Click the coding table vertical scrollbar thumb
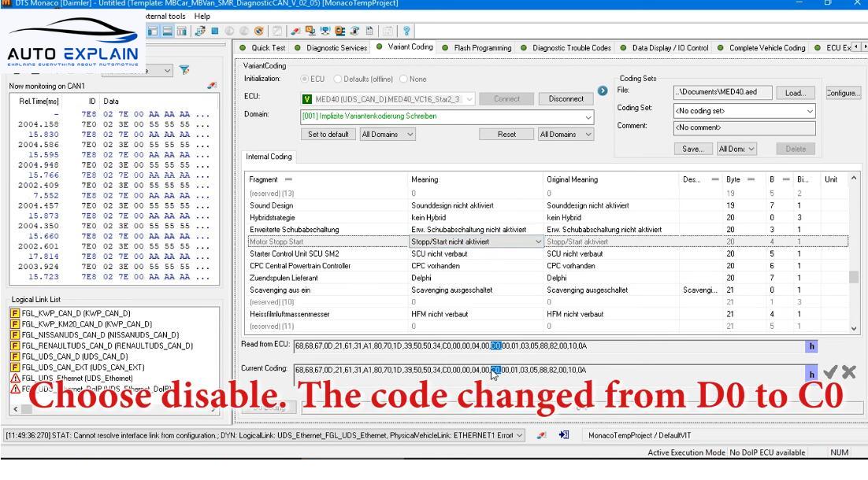The width and height of the screenshot is (868, 480). point(854,276)
